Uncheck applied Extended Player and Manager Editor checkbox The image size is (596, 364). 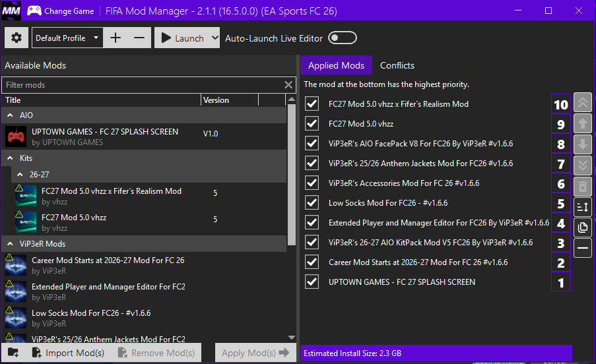coord(312,222)
